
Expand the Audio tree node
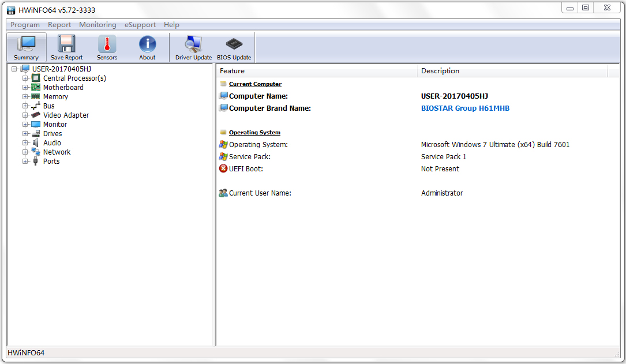click(25, 142)
